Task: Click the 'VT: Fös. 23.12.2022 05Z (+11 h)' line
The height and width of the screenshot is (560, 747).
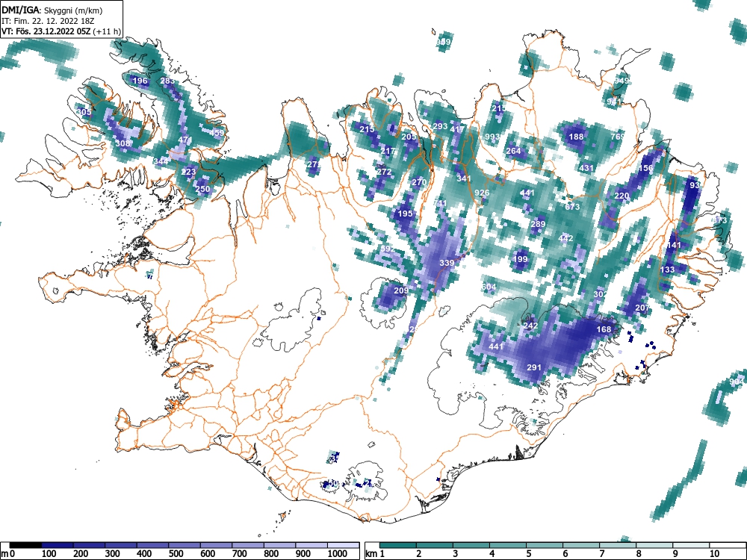Action: (61, 31)
